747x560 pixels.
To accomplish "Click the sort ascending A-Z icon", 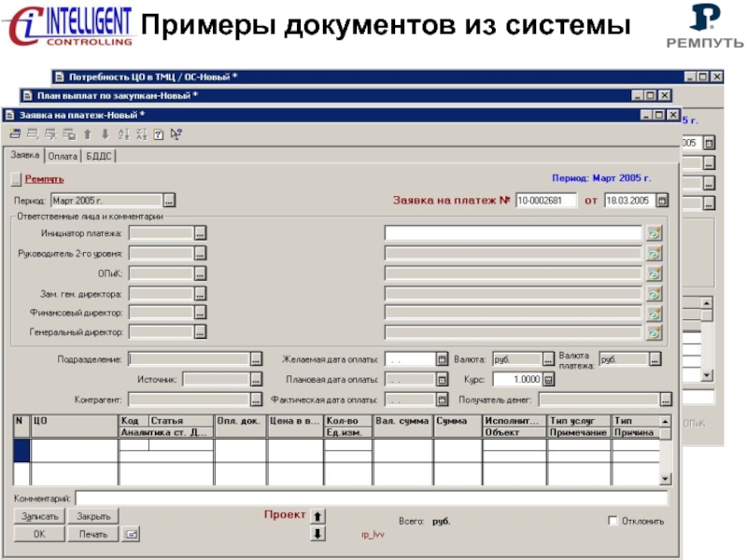I will point(124,134).
